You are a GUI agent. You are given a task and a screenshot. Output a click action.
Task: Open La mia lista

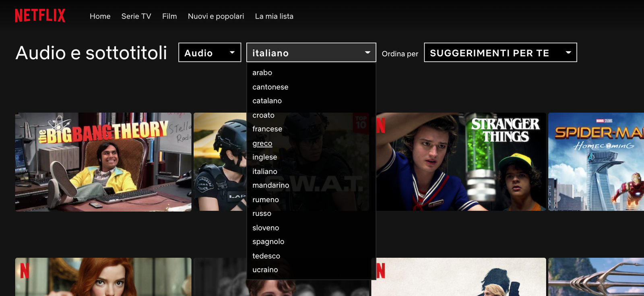[274, 16]
